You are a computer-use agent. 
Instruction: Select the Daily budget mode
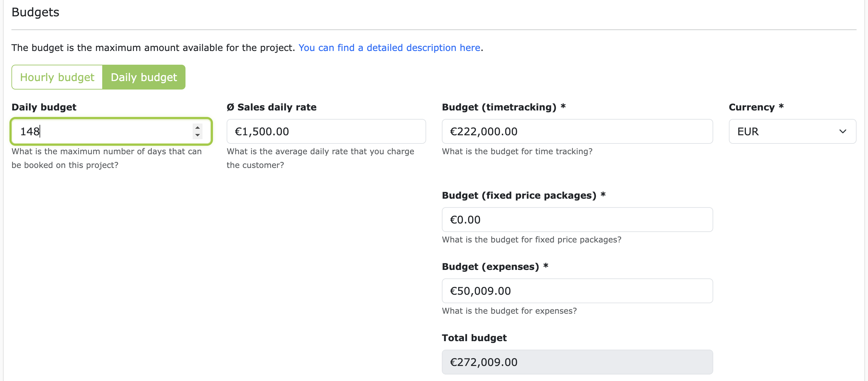point(144,77)
